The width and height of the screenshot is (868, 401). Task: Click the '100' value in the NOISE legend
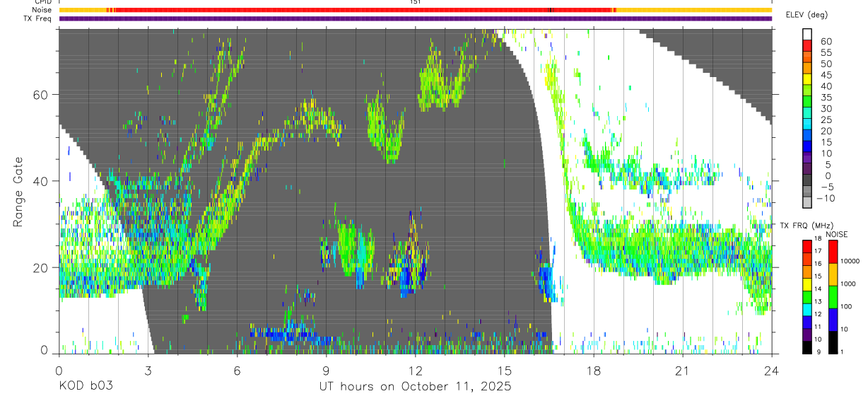pos(846,306)
